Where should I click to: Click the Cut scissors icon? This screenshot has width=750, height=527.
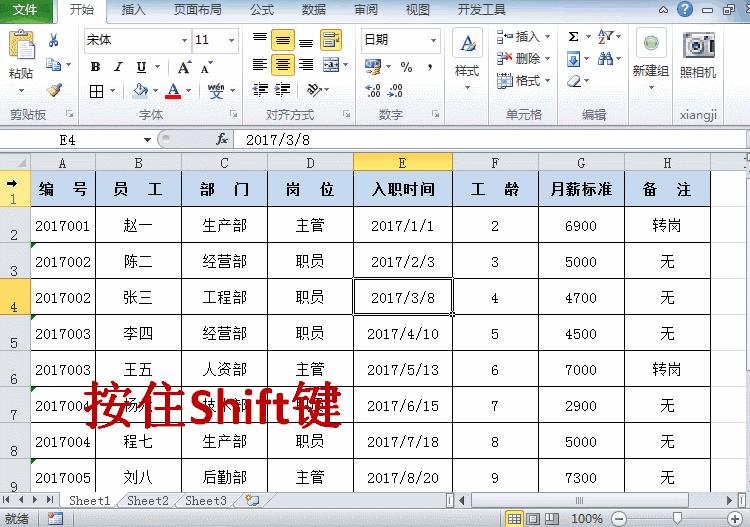coord(54,40)
